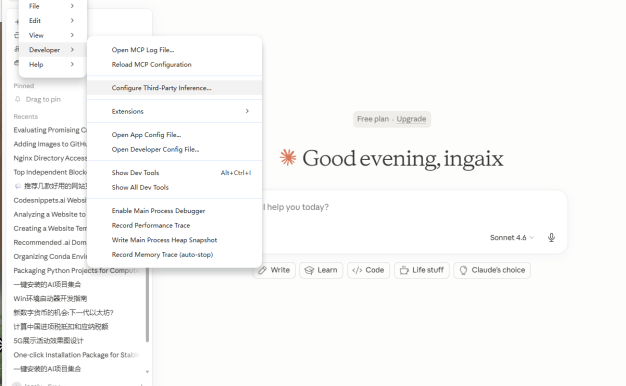Choose Record Performance Trace

pos(174,226)
